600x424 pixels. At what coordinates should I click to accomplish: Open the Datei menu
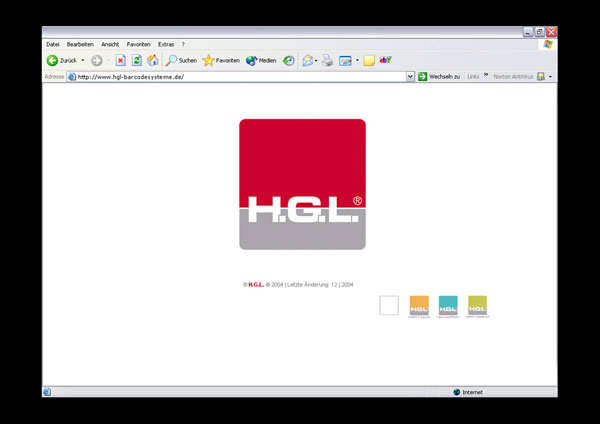coord(53,44)
